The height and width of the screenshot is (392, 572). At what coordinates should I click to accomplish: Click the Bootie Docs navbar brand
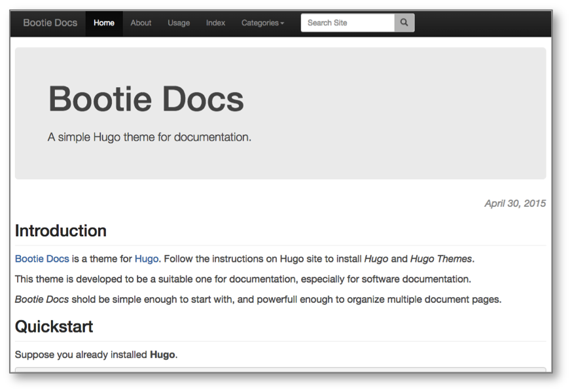pos(50,23)
